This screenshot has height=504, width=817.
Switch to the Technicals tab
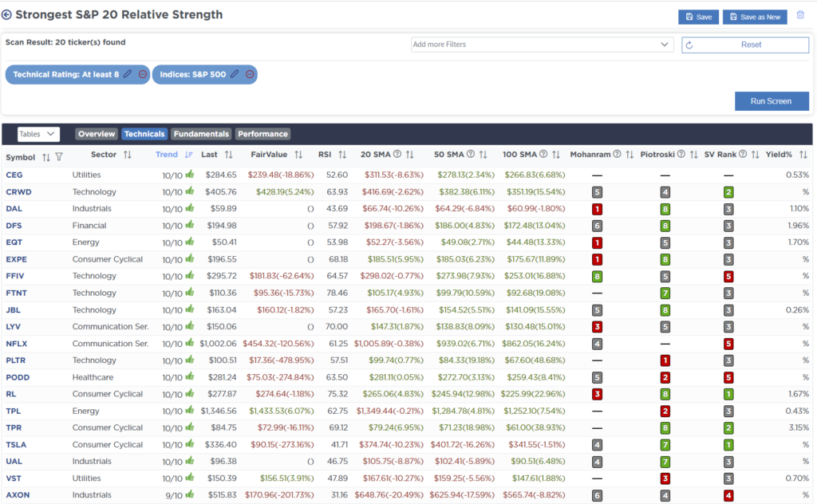[144, 134]
